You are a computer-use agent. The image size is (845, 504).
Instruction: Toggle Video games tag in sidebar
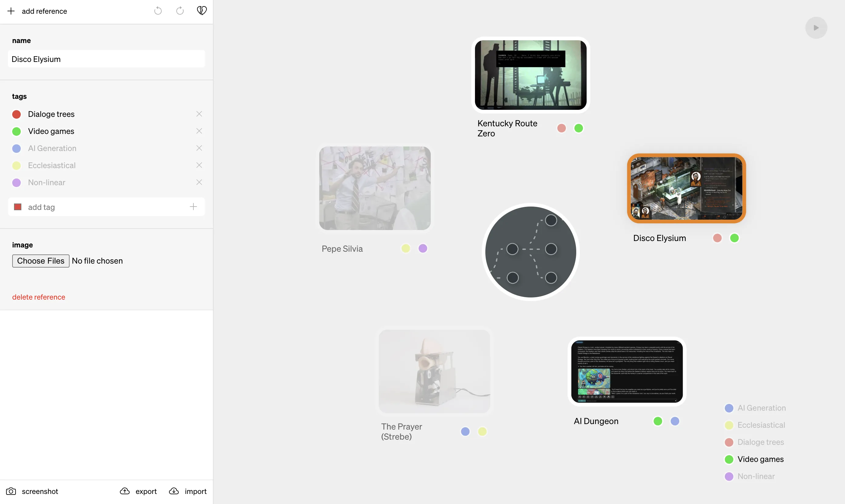[51, 131]
